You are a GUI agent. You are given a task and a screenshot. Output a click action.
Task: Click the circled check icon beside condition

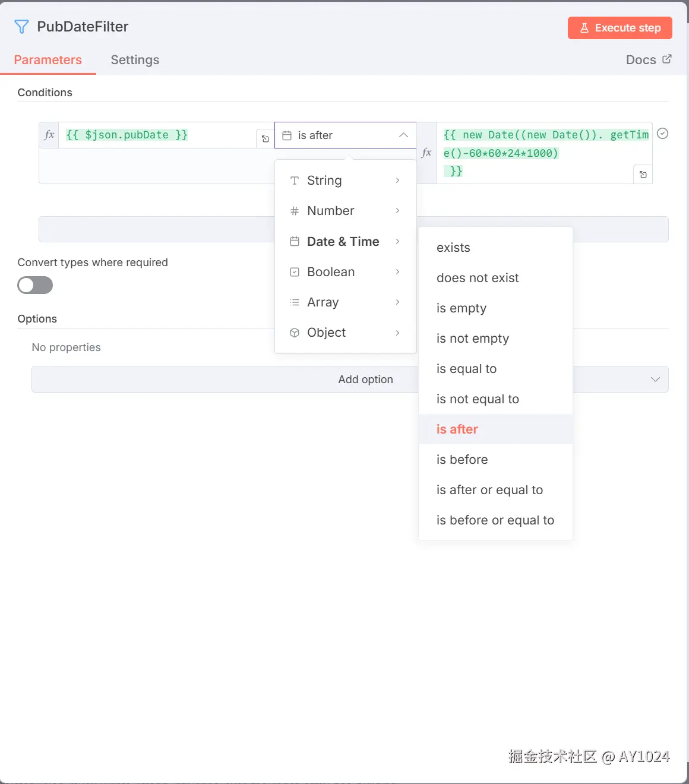tap(663, 134)
